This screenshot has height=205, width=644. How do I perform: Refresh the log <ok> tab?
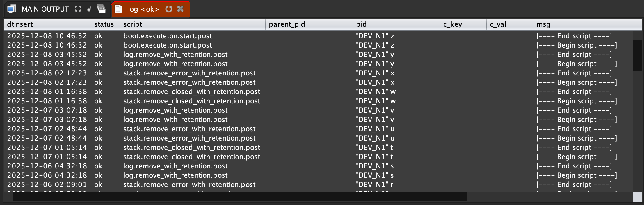click(x=169, y=9)
